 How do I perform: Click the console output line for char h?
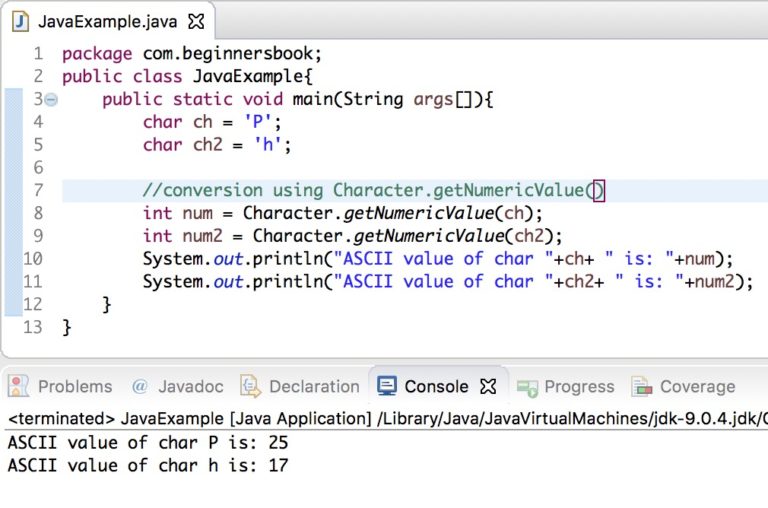148,465
